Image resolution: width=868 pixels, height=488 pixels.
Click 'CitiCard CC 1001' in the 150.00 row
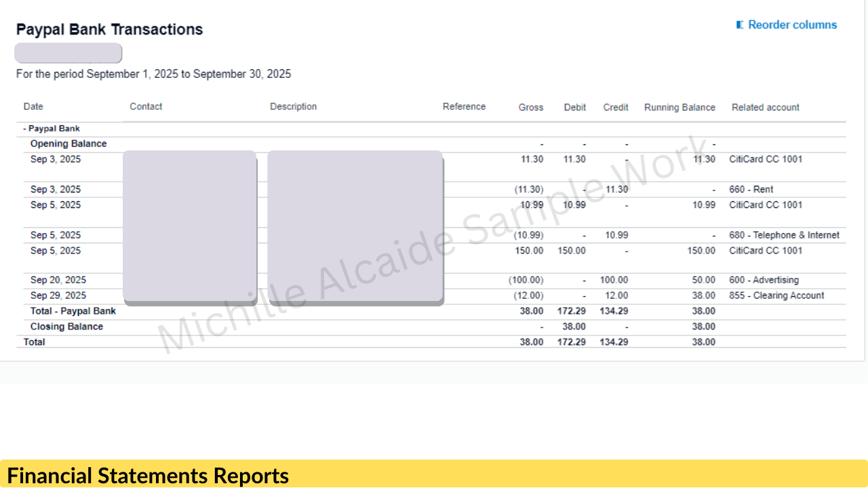tap(766, 251)
